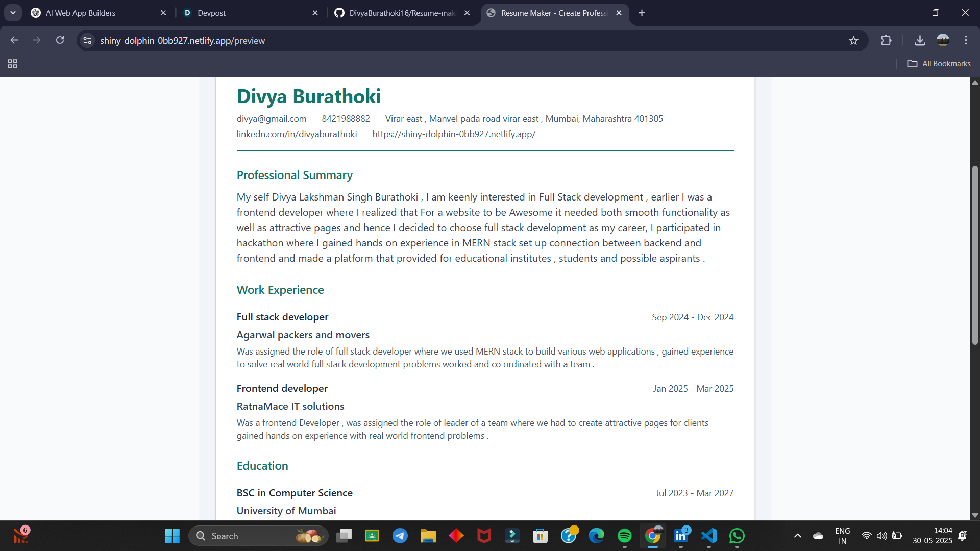
Task: View site information icon in address bar
Action: (88, 41)
